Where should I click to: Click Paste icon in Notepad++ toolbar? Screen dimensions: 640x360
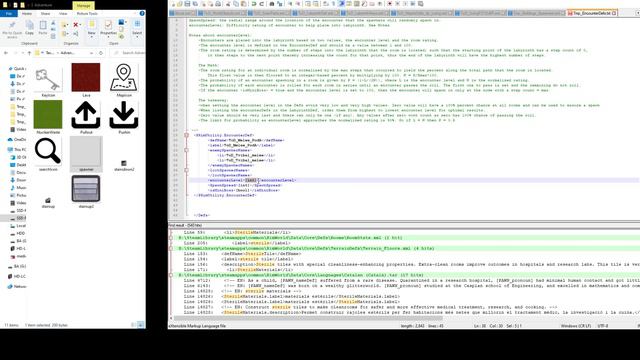[244, 4]
